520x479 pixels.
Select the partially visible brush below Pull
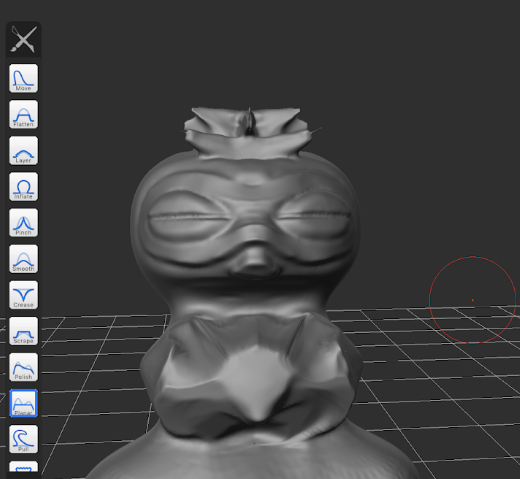pos(23,467)
